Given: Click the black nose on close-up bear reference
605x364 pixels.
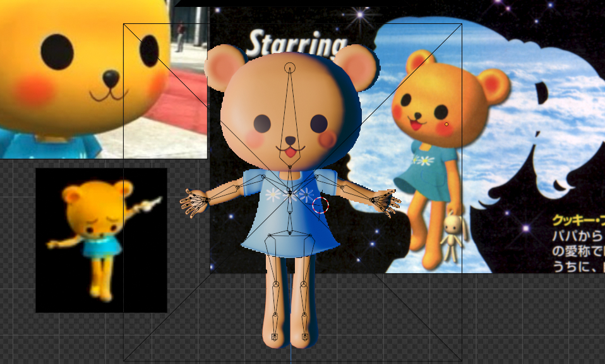Looking at the screenshot, I should tap(111, 78).
